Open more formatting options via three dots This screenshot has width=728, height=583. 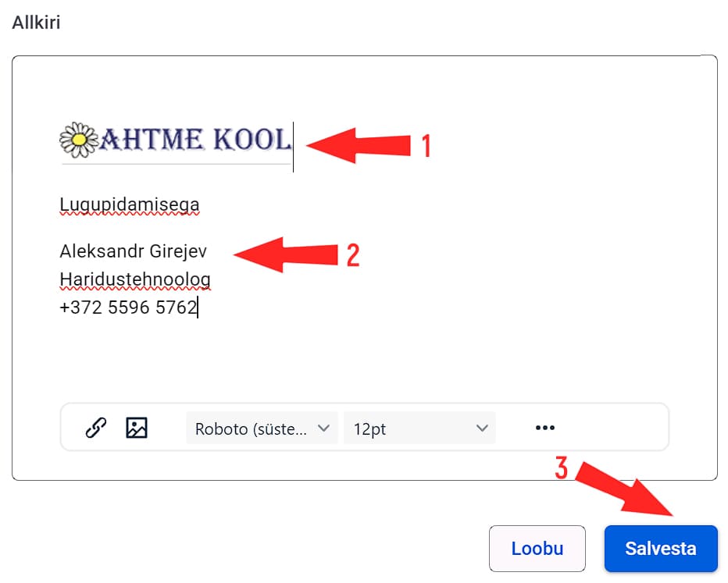(x=545, y=428)
